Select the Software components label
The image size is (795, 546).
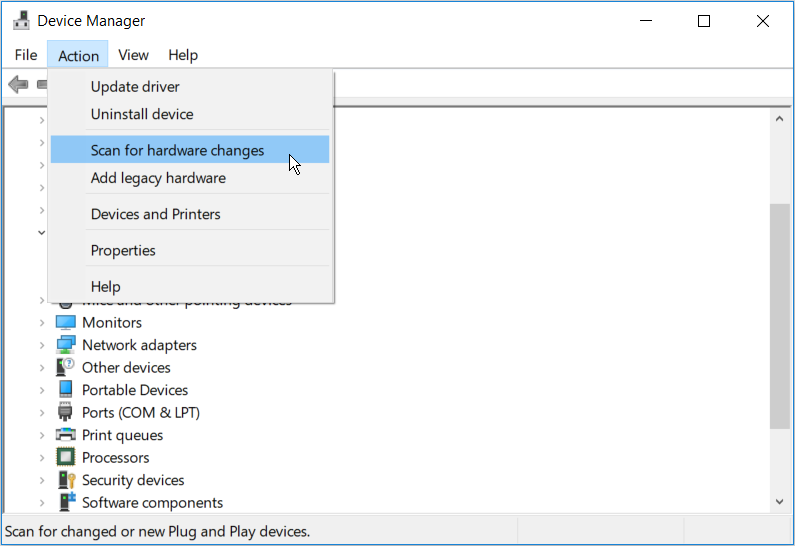pyautogui.click(x=153, y=502)
